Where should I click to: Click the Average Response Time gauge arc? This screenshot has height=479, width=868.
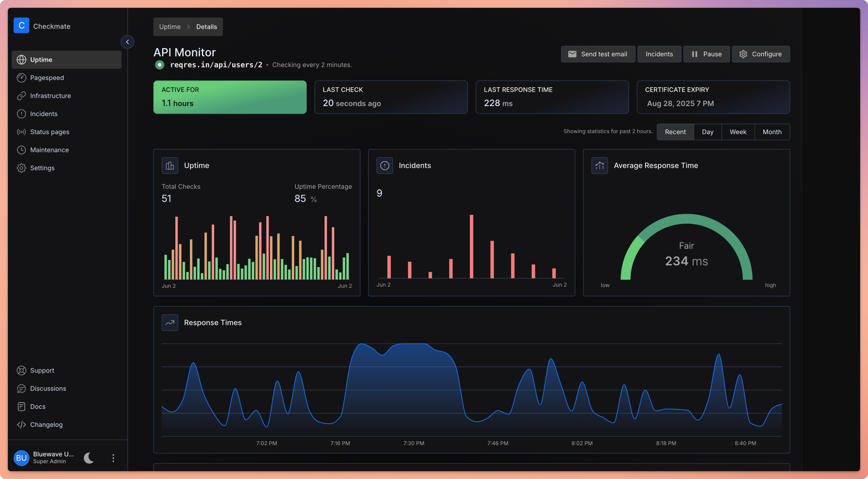tap(686, 219)
